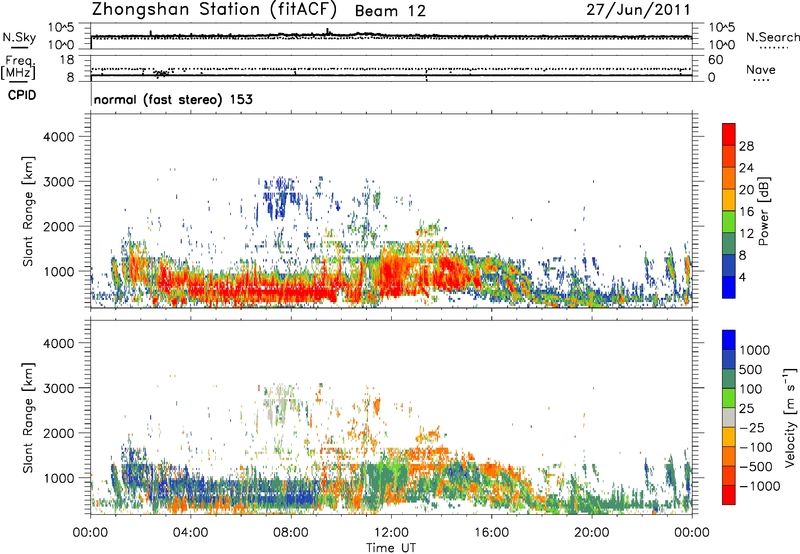Click the date '27/Jun/2011'

638,10
